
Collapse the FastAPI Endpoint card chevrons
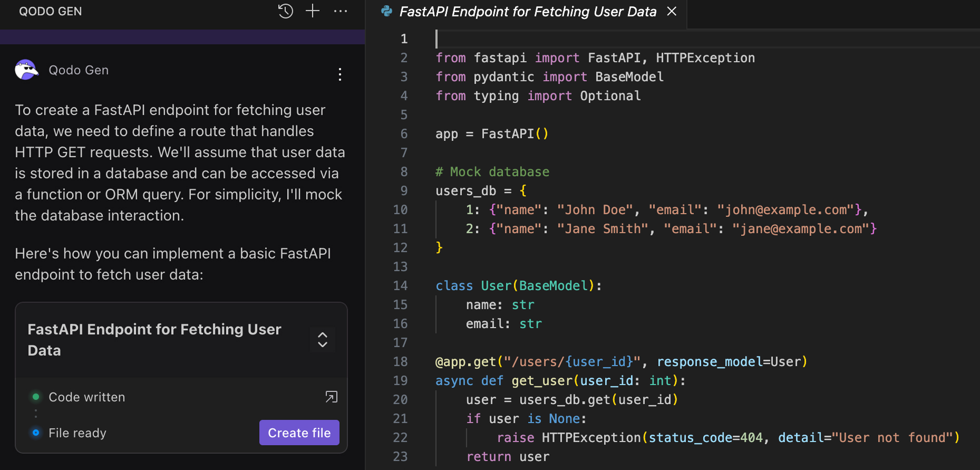click(323, 340)
